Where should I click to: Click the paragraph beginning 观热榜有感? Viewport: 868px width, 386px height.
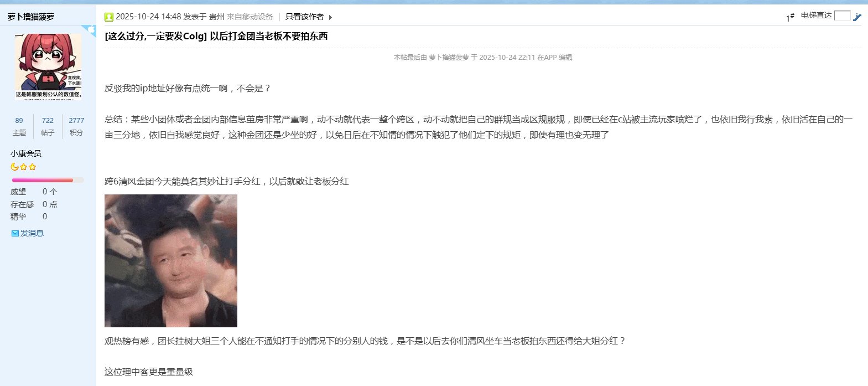pos(365,341)
